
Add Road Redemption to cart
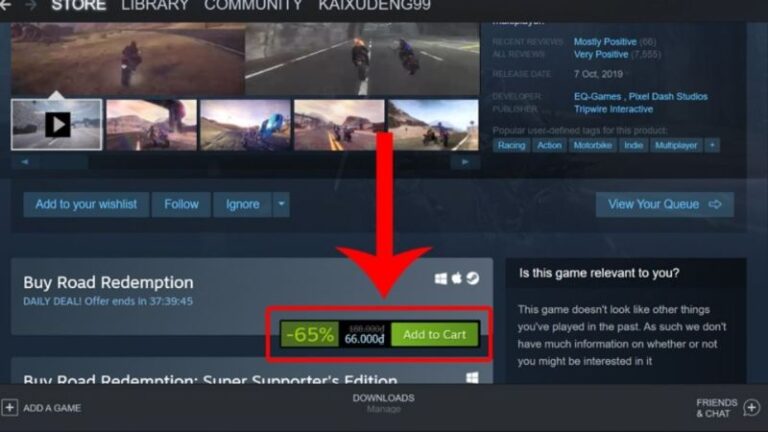(x=434, y=335)
